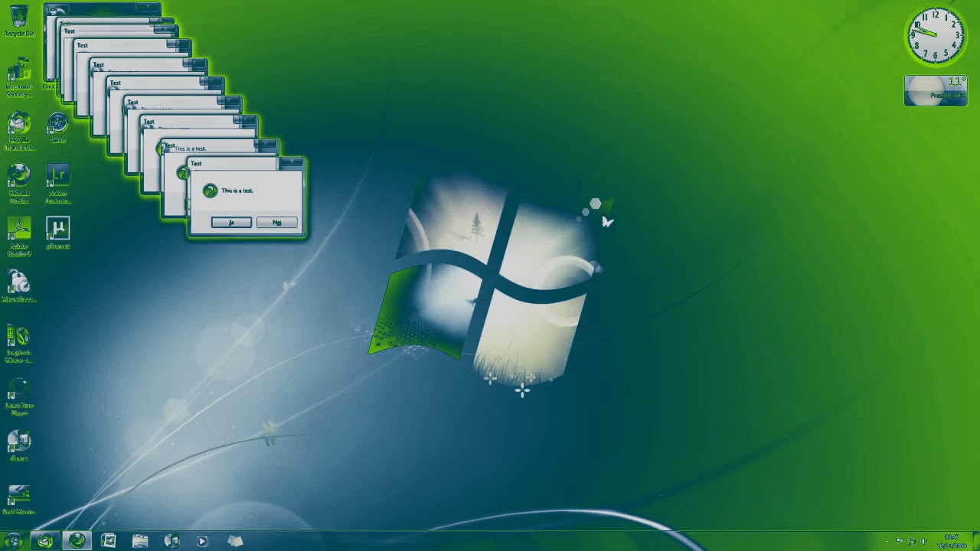Image resolution: width=980 pixels, height=551 pixels.
Task: Open iTunes from the taskbar
Action: (171, 541)
